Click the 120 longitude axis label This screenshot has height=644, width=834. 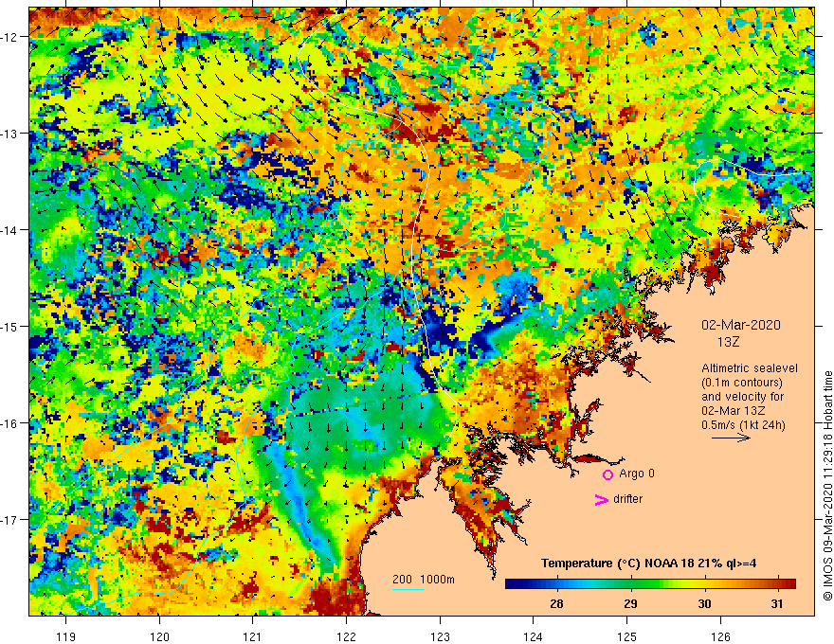click(x=159, y=636)
